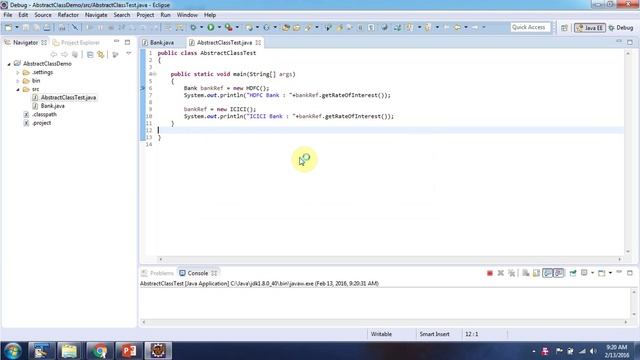Open Chrome from the taskbar

pyautogui.click(x=99, y=351)
